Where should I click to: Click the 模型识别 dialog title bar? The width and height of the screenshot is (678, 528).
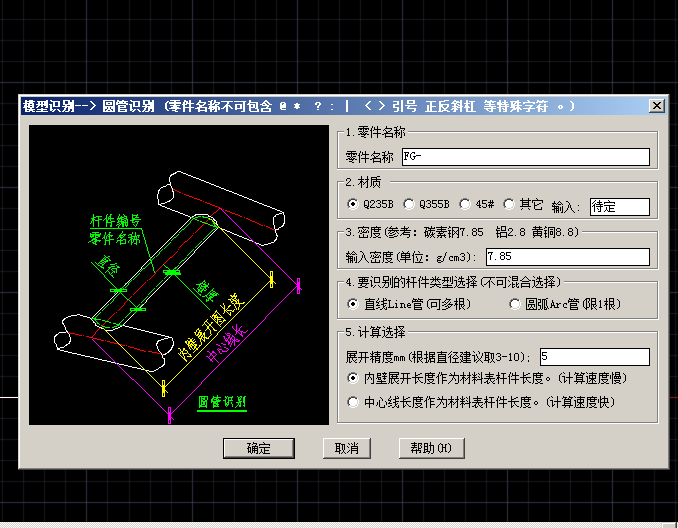pyautogui.click(x=300, y=106)
